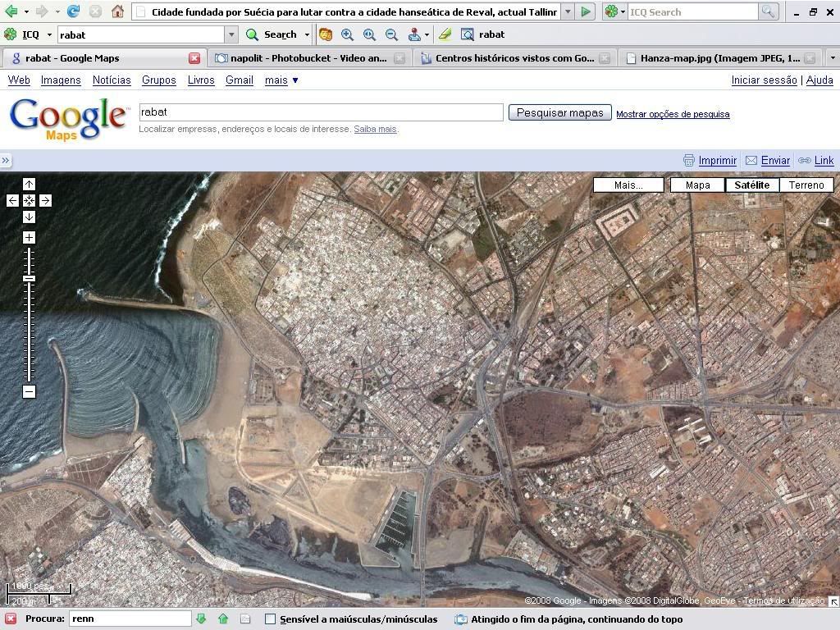The height and width of the screenshot is (630, 840).
Task: Find next match with green down arrow
Action: pyautogui.click(x=201, y=619)
